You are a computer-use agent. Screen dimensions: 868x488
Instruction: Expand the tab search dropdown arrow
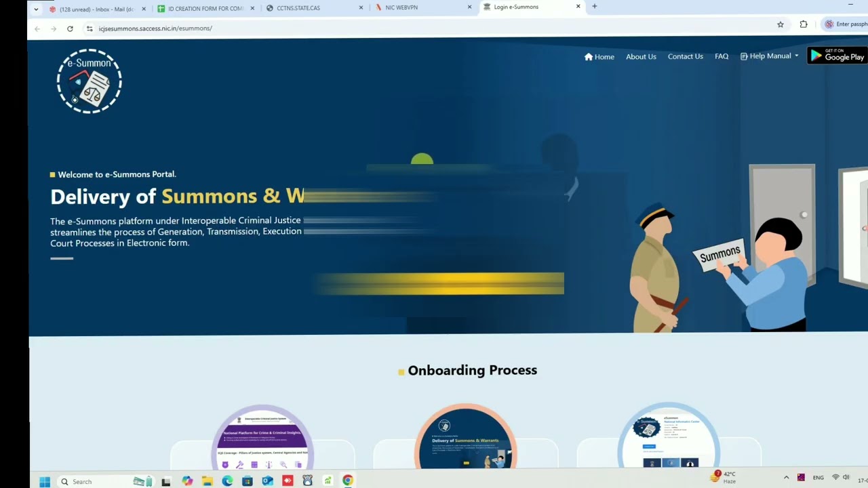click(36, 9)
